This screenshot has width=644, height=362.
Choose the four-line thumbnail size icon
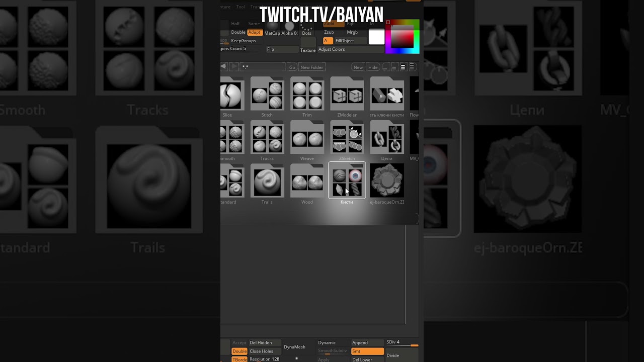tap(412, 67)
